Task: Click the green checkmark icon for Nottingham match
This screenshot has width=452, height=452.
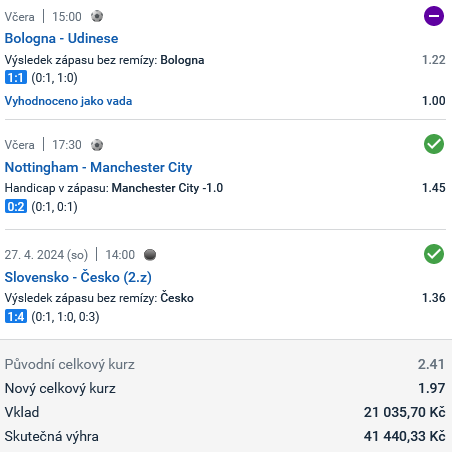Action: click(x=434, y=144)
